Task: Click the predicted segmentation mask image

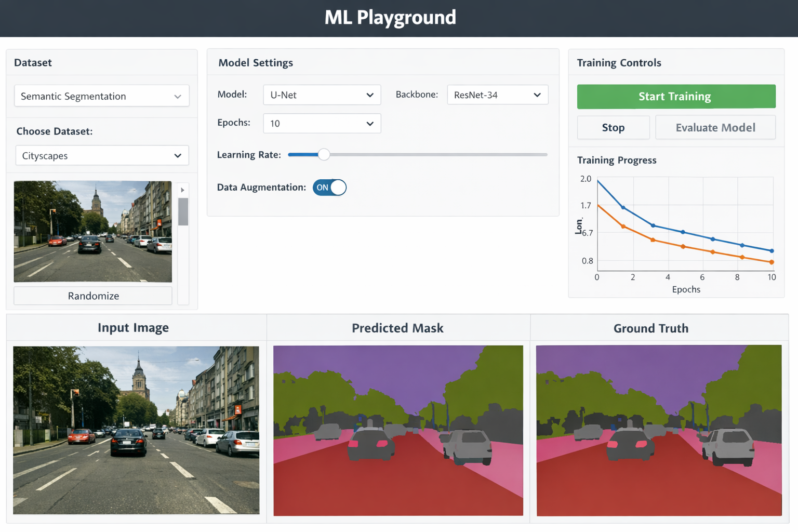Action: [x=397, y=431]
